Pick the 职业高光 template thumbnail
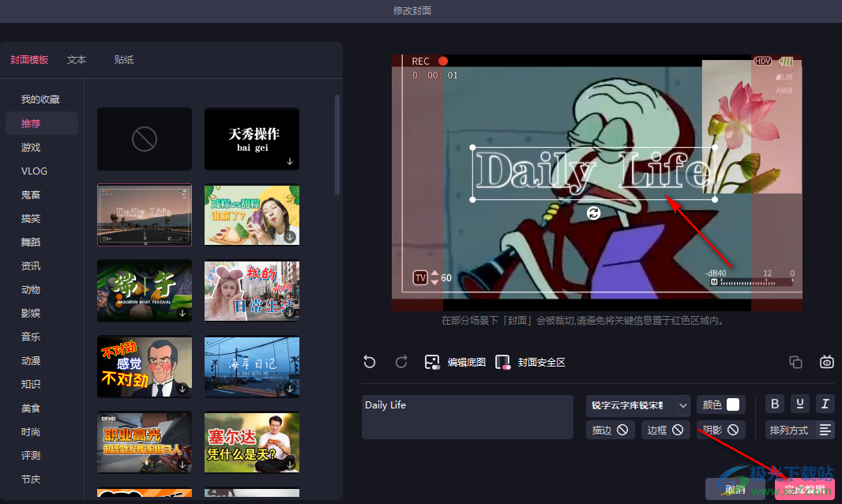Image resolution: width=842 pixels, height=504 pixels. click(145, 442)
